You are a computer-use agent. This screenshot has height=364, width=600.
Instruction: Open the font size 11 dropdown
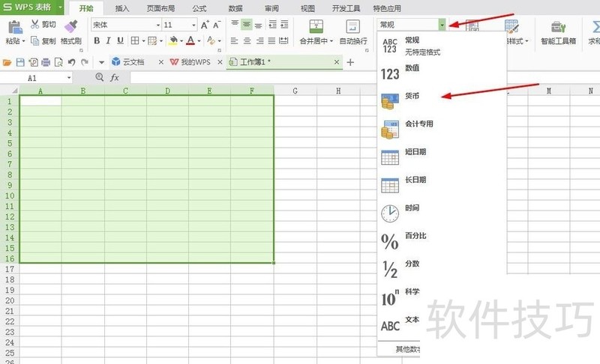pos(193,25)
